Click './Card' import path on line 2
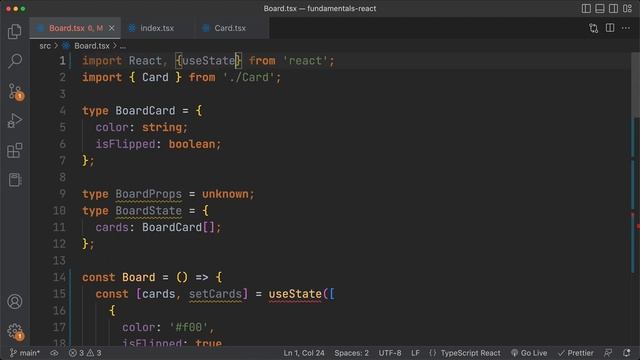Screen dimensions: 640x360 click(249, 78)
